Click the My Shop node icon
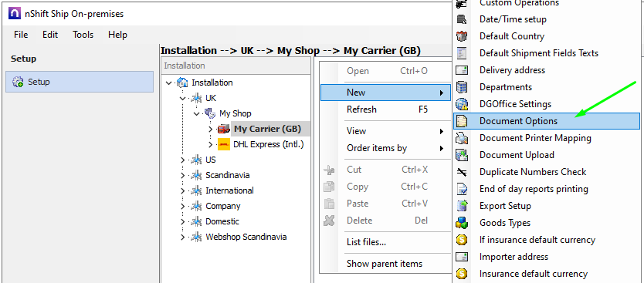644x283 pixels. pyautogui.click(x=210, y=113)
